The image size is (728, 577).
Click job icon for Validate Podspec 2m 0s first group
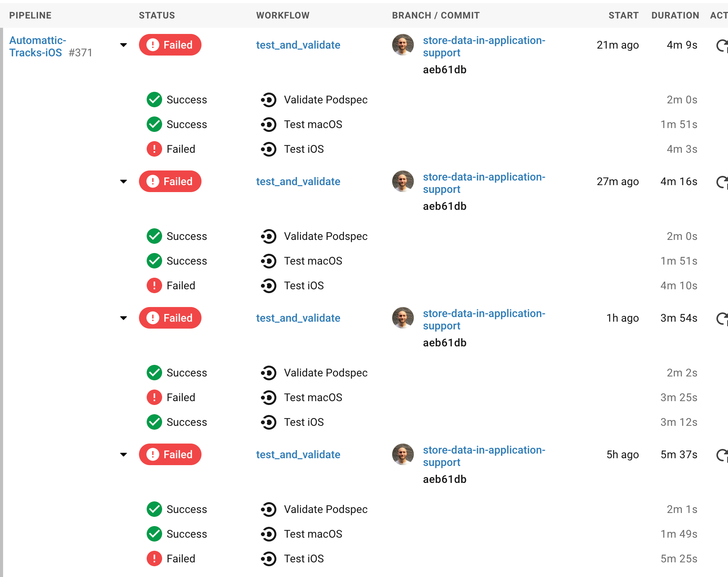tap(269, 100)
